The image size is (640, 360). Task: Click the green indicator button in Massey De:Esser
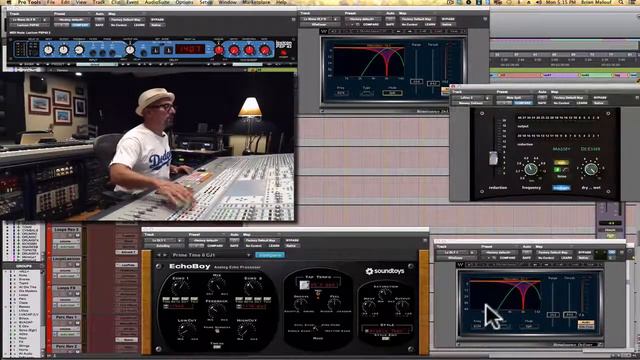[557, 169]
